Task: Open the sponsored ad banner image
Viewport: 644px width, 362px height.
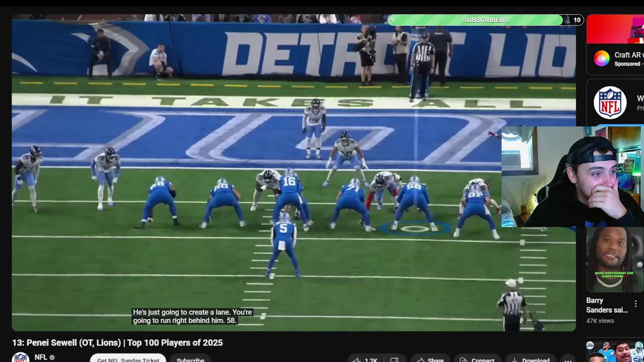Action: [x=615, y=29]
